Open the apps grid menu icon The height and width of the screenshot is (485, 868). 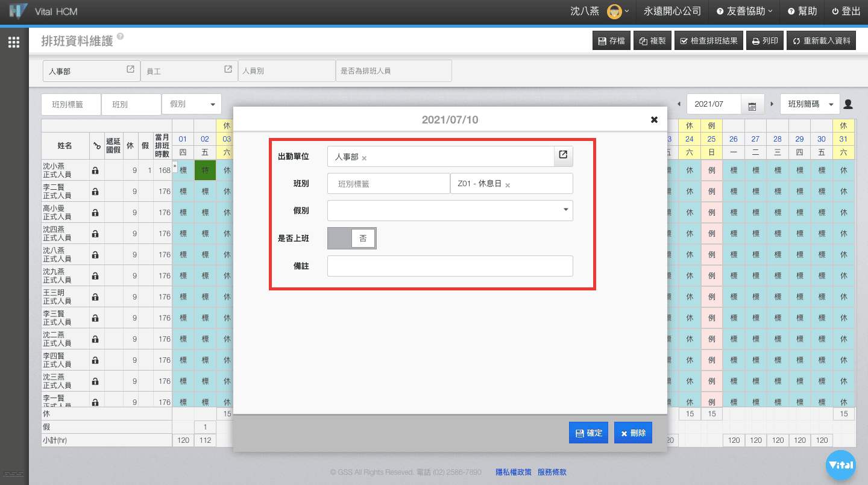14,42
